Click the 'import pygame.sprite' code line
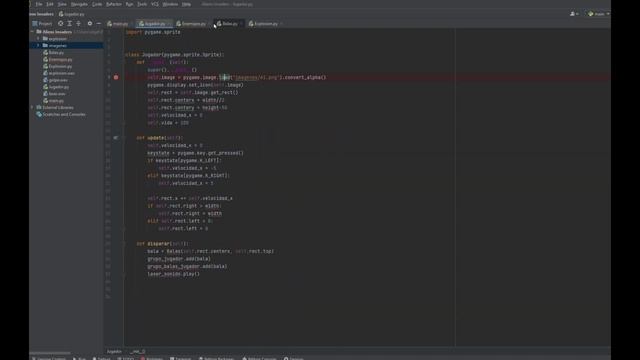 pyautogui.click(x=153, y=32)
